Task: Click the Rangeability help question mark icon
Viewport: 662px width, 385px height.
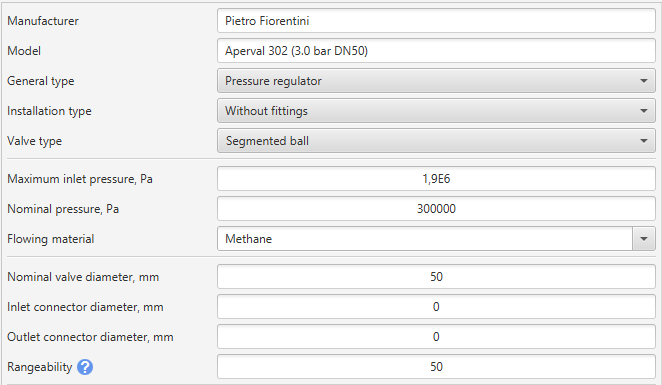Action: pyautogui.click(x=85, y=367)
